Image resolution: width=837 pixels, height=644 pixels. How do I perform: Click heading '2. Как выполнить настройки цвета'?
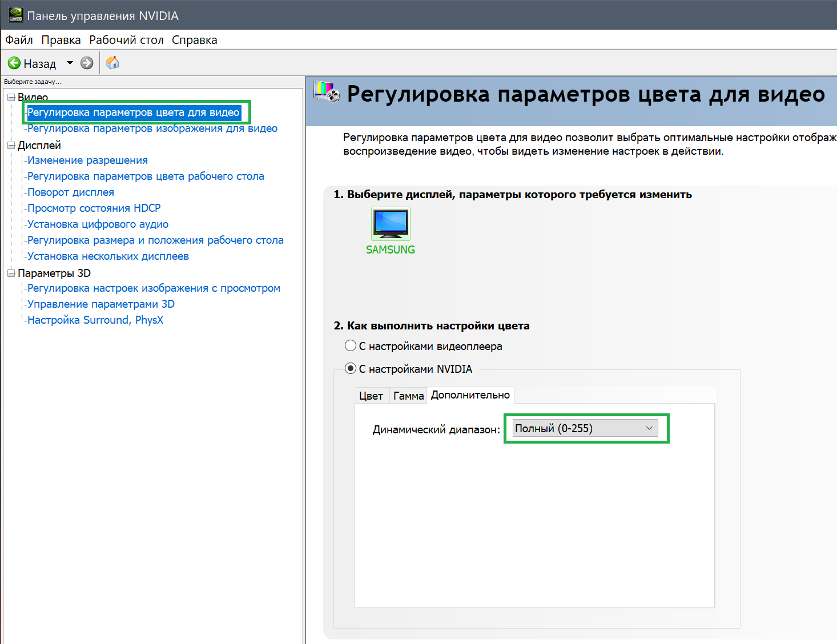pos(432,326)
